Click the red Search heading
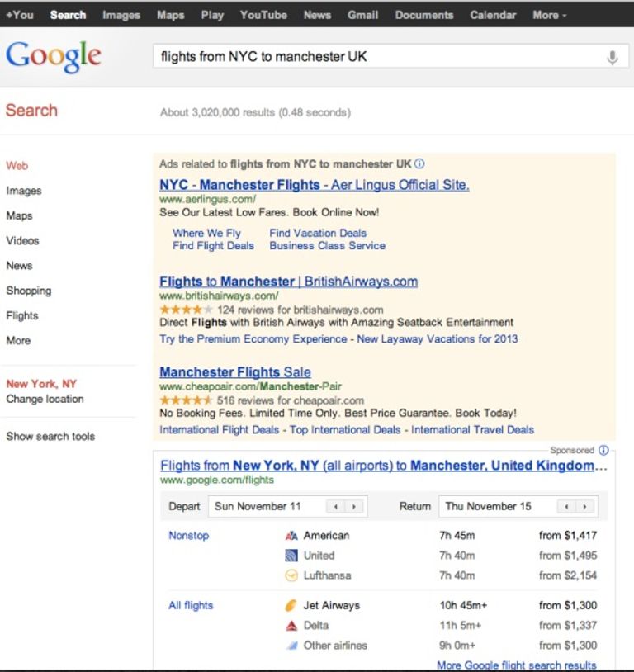 (x=31, y=111)
